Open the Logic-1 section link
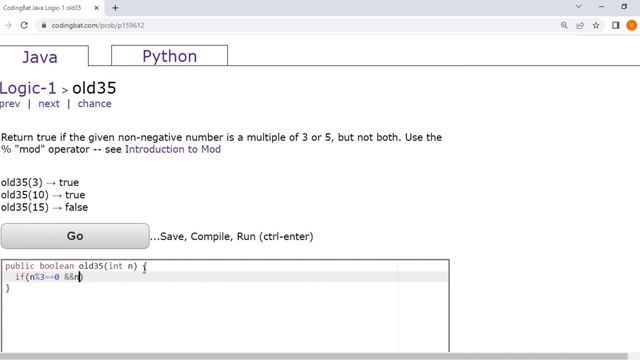Screen dimensions: 640x360 tap(28, 88)
